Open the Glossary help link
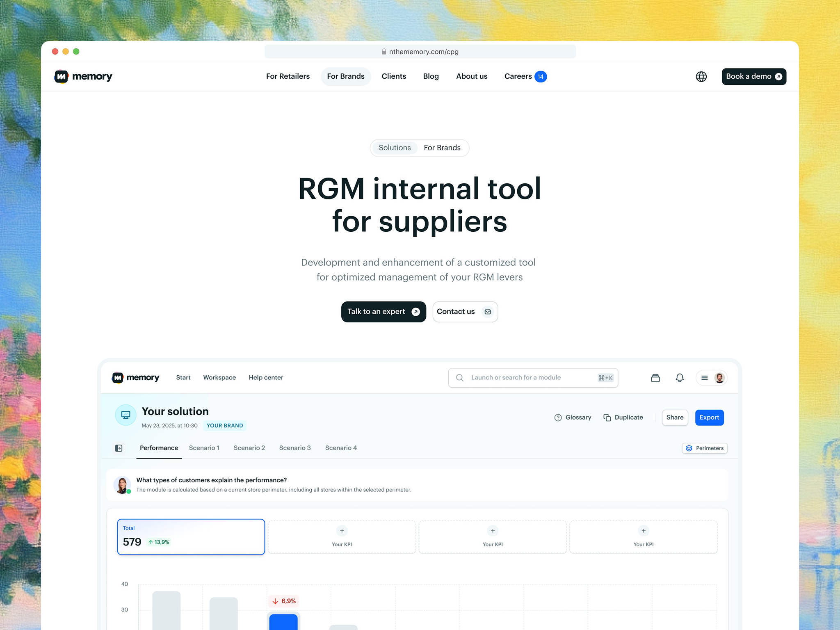 tap(573, 418)
